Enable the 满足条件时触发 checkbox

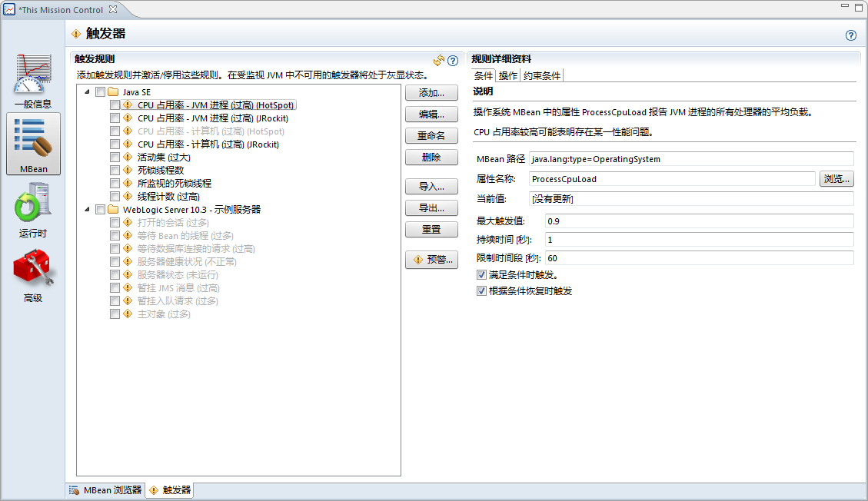coord(482,274)
